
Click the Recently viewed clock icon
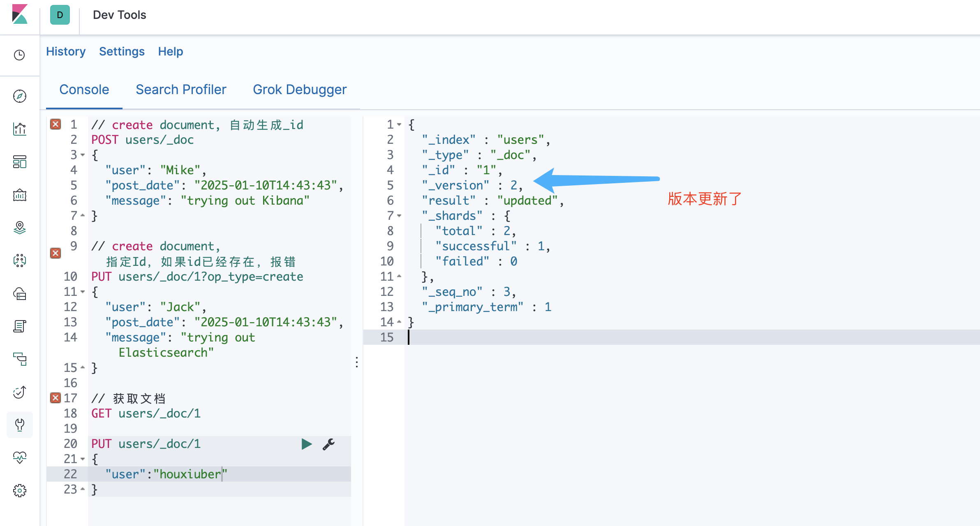pos(20,55)
